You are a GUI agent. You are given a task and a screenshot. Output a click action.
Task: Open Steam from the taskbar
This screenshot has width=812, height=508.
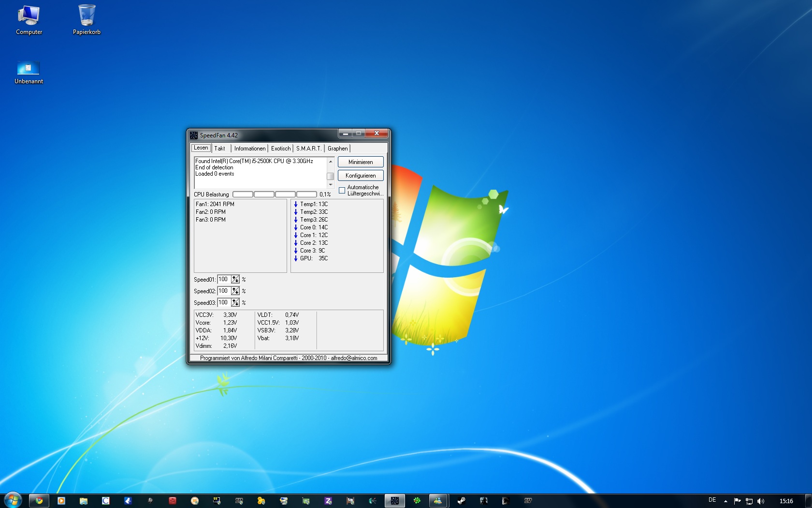click(462, 501)
